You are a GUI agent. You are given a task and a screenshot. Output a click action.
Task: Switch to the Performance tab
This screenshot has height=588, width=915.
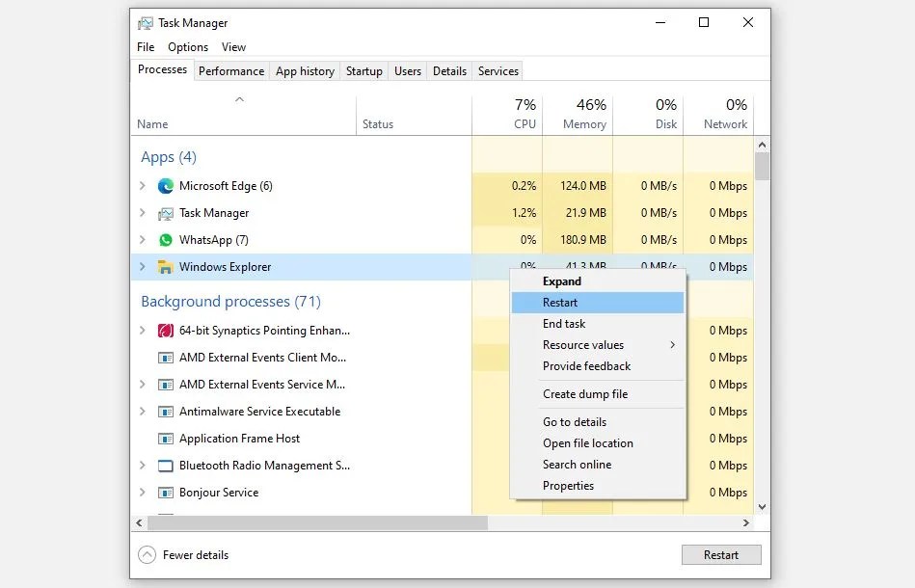tap(231, 70)
